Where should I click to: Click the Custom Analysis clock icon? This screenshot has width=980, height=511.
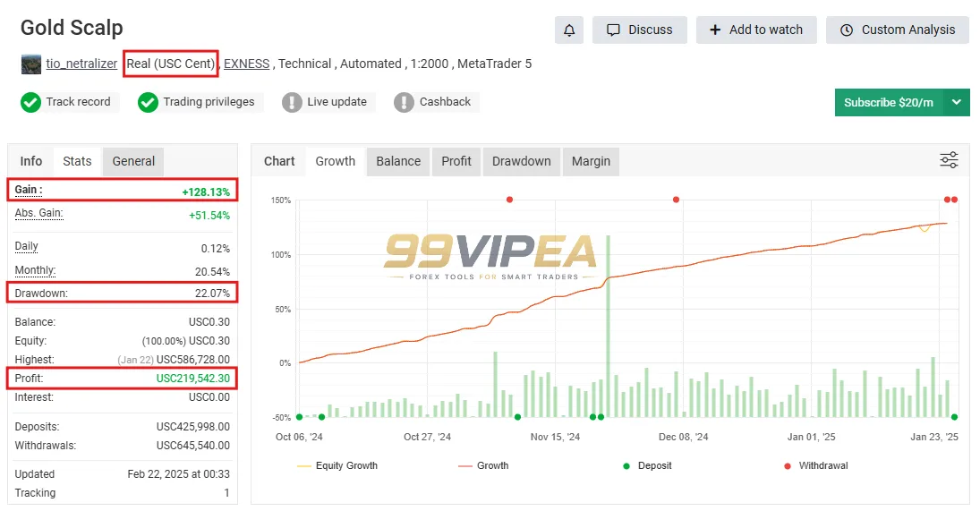(x=847, y=30)
